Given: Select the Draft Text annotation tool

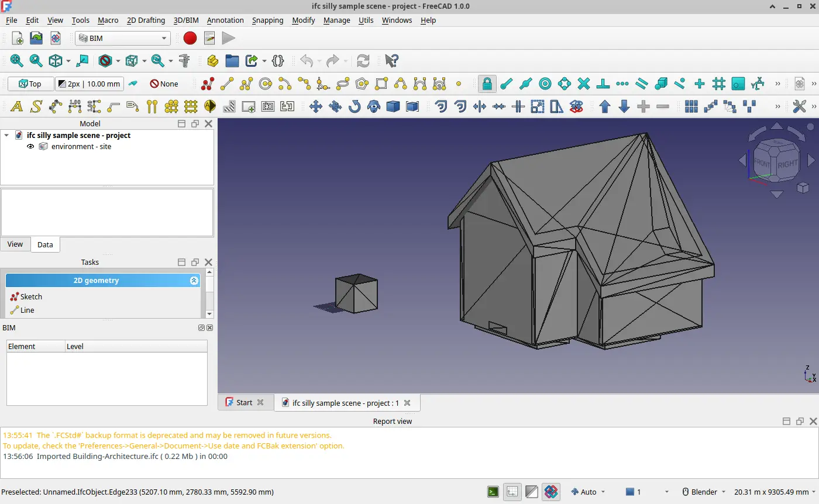Looking at the screenshot, I should (x=17, y=106).
